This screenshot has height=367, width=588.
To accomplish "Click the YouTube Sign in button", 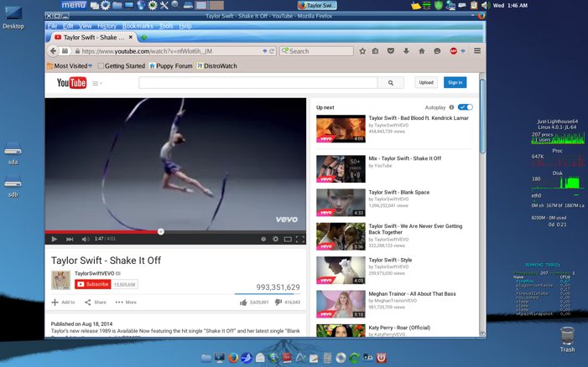I will (x=455, y=82).
